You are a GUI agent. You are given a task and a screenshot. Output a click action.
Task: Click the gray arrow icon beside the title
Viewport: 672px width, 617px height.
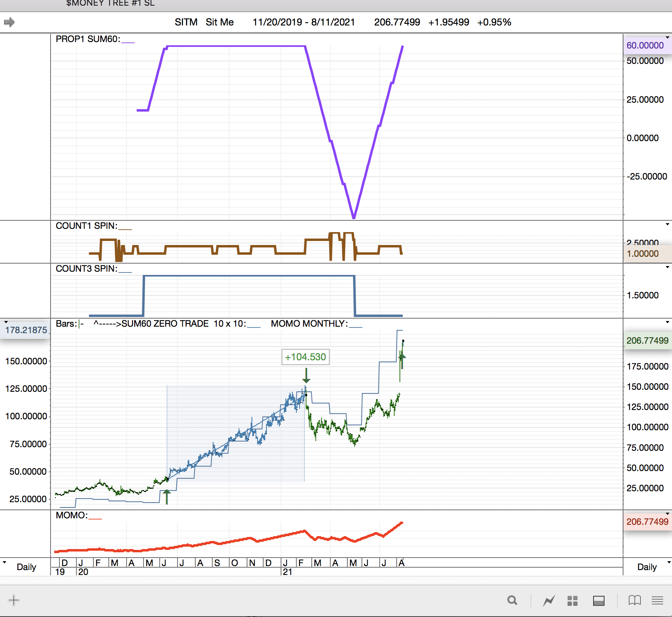click(x=9, y=22)
